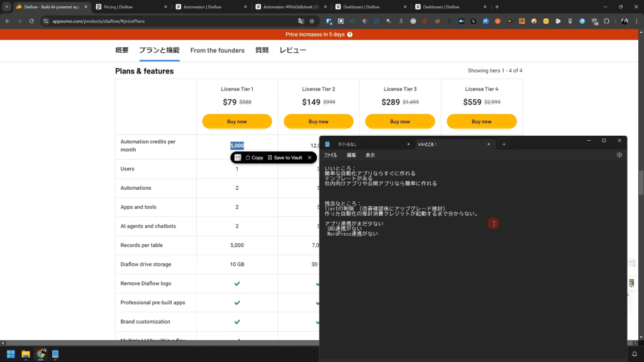Screen dimensions: 644x362
Task: Buy now for License Tier 1
Action: (237, 121)
